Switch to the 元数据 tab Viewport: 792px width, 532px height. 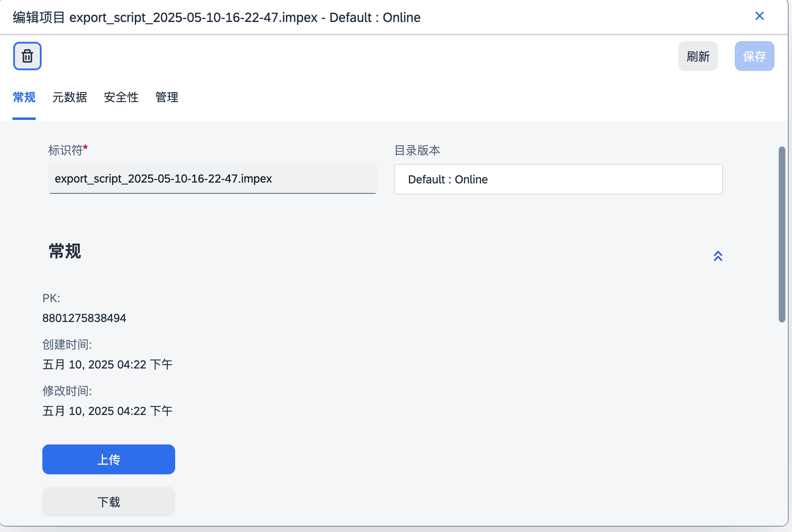coord(70,97)
